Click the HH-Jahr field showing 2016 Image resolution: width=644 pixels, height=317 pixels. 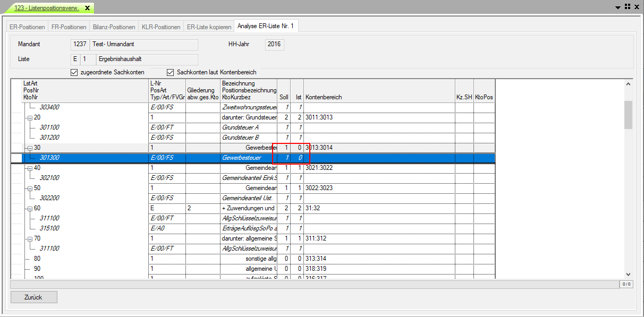pyautogui.click(x=275, y=45)
